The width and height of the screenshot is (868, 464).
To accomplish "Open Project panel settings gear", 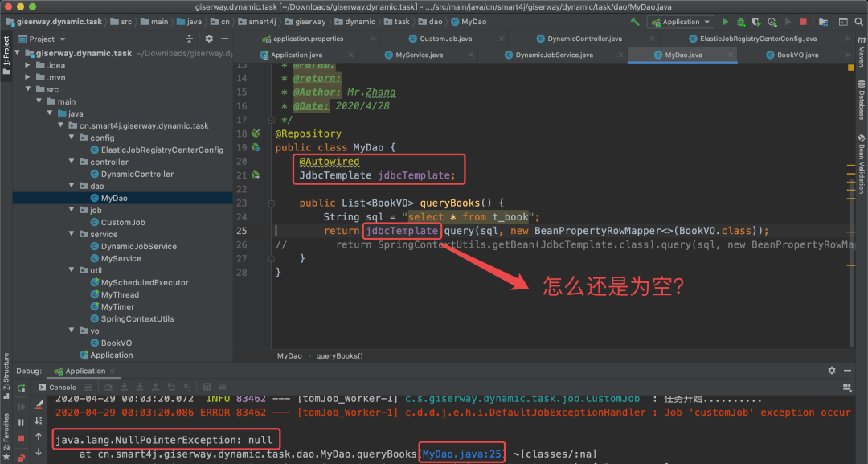I will [x=209, y=39].
